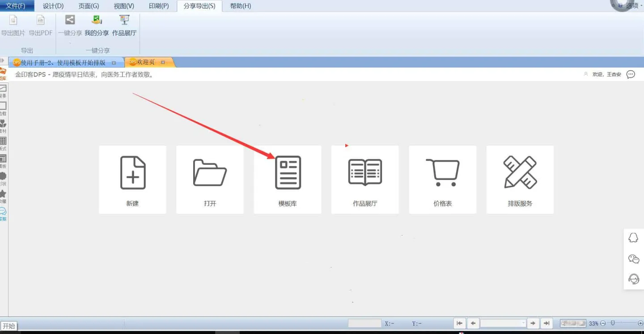644x334 pixels.
Task: Select the 分享导出(S) ribbon tab
Action: pyautogui.click(x=199, y=6)
